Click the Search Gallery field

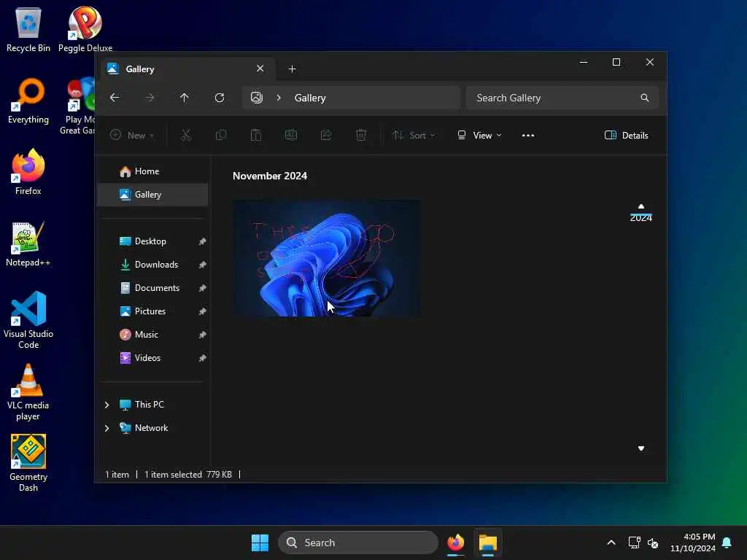click(x=562, y=98)
